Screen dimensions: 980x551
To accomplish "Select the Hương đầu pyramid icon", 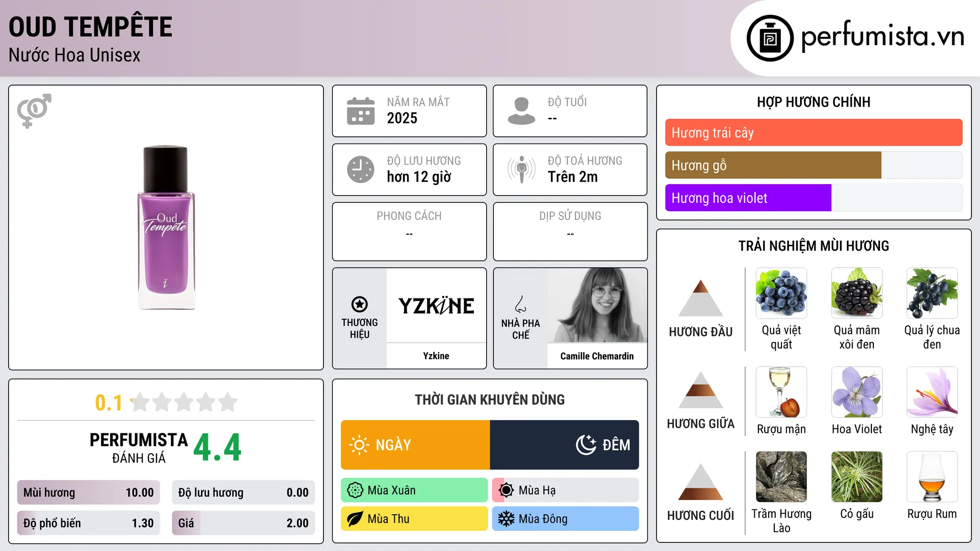I will pos(701,298).
